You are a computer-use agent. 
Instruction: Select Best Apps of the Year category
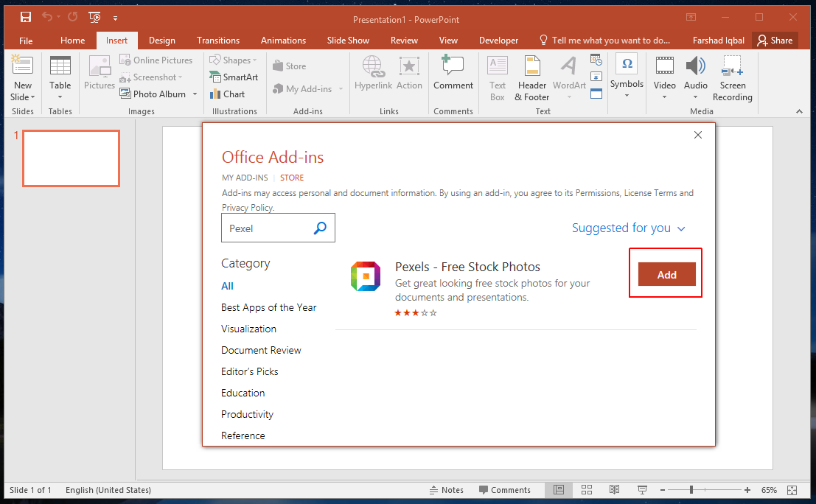269,307
